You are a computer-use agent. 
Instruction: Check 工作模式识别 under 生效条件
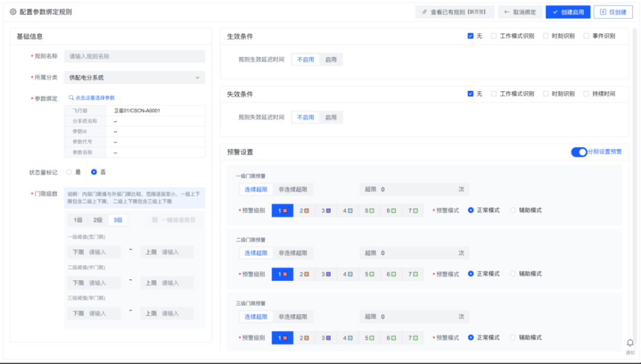(x=494, y=36)
